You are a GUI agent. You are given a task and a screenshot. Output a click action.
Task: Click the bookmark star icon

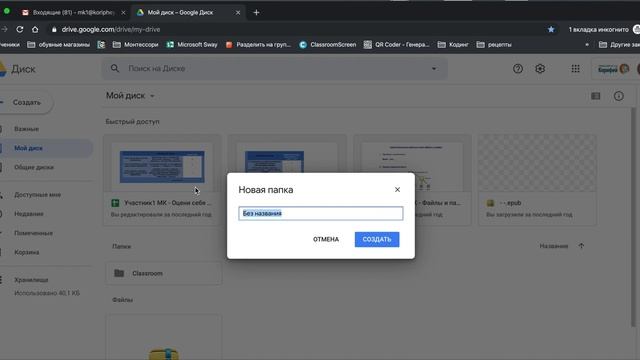pos(551,29)
